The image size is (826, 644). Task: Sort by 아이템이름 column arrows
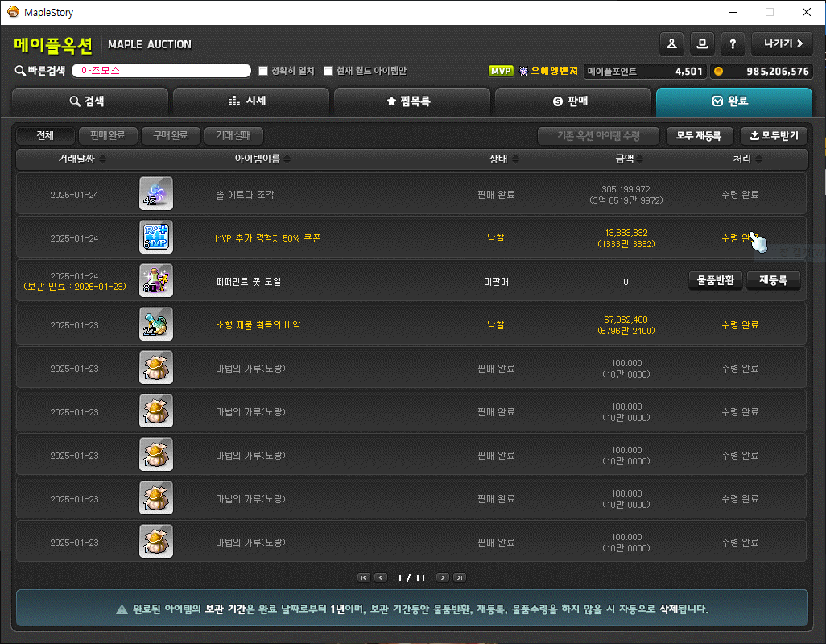tap(287, 159)
